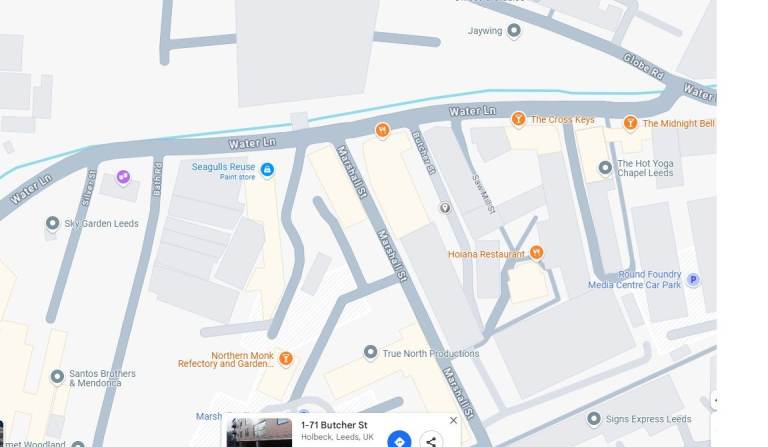Click restaurant marker on Water Ln
Image resolution: width=768 pixels, height=447 pixels.
(x=383, y=130)
